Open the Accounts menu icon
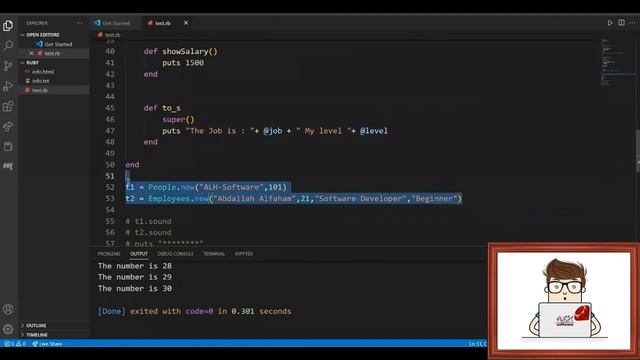 point(8,309)
